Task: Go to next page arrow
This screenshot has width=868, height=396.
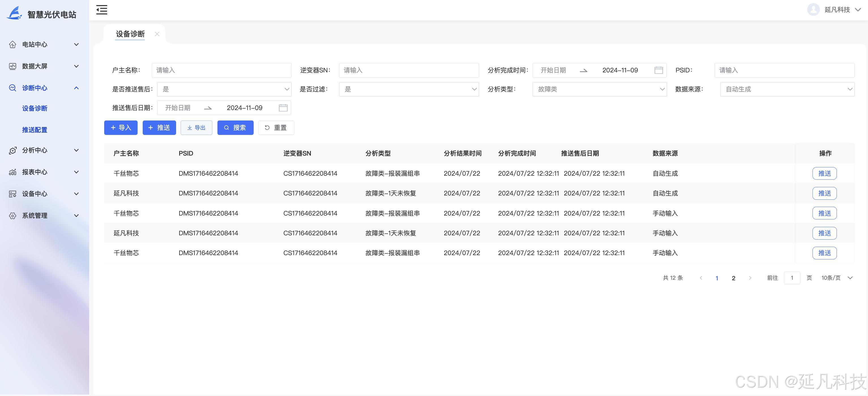Action: 750,278
